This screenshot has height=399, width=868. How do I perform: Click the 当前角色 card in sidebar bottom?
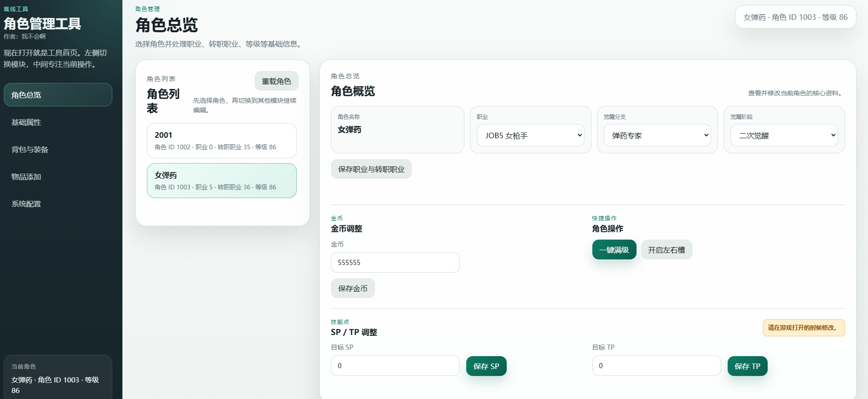click(x=58, y=378)
